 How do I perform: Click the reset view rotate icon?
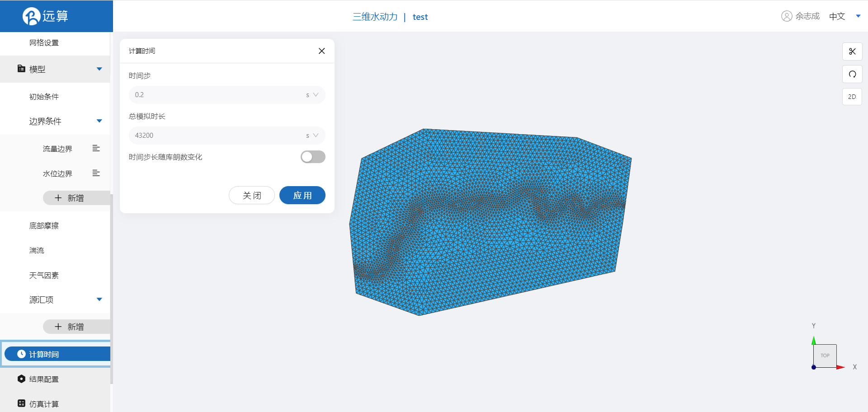point(852,74)
